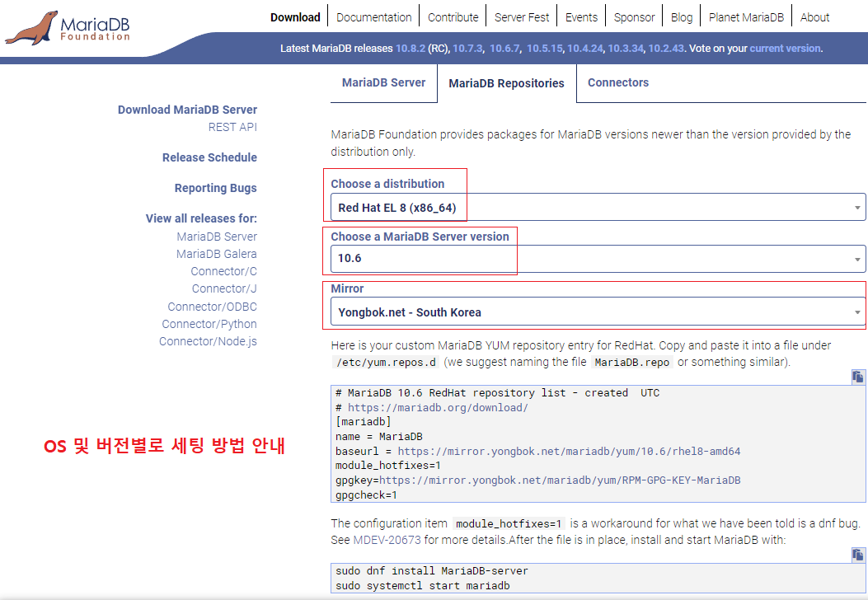Click the module_hotfixes=1 config line
This screenshot has width=868, height=600.
coord(388,466)
